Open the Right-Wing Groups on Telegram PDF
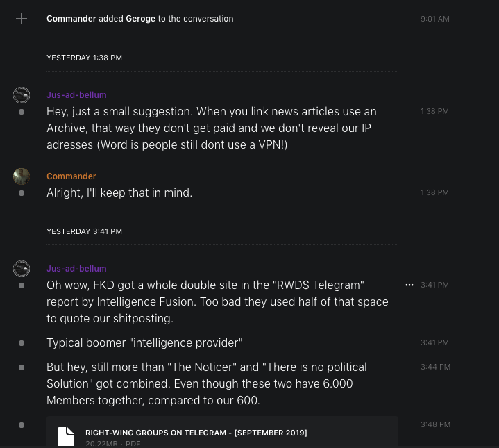499x448 pixels. [x=196, y=433]
